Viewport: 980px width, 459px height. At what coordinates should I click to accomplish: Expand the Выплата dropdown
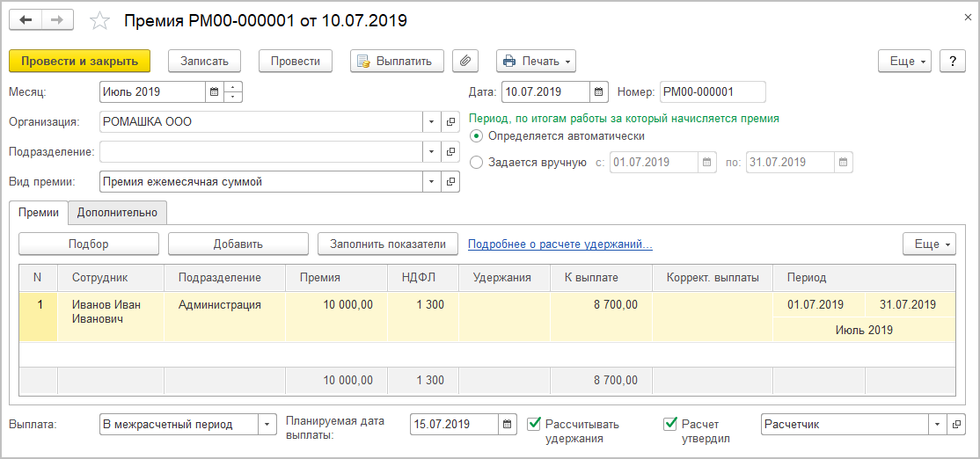pyautogui.click(x=267, y=425)
